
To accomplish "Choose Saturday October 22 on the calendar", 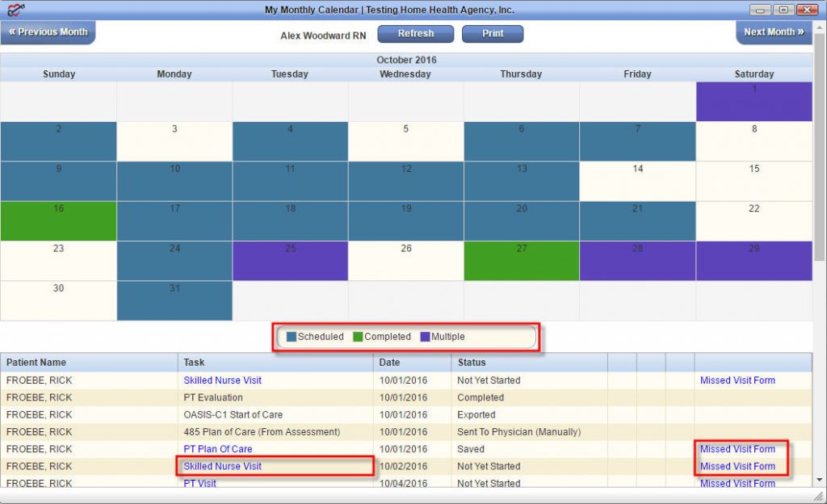I will [754, 220].
